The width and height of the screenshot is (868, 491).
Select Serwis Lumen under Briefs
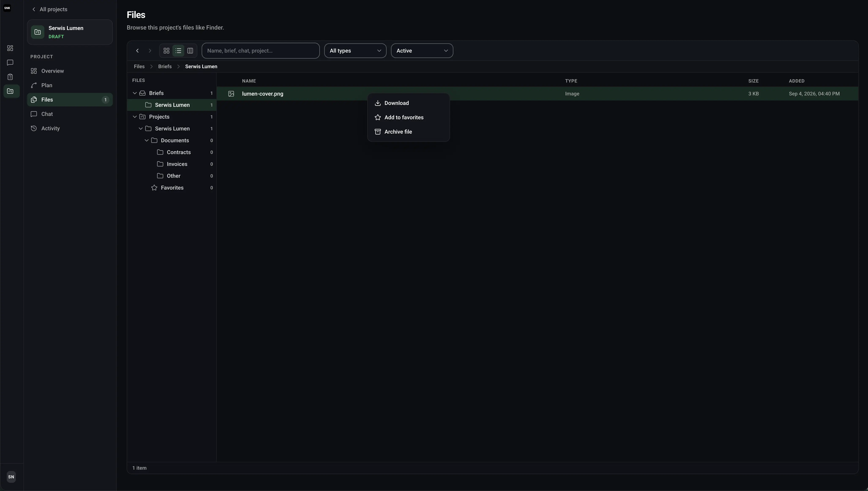pyautogui.click(x=172, y=105)
